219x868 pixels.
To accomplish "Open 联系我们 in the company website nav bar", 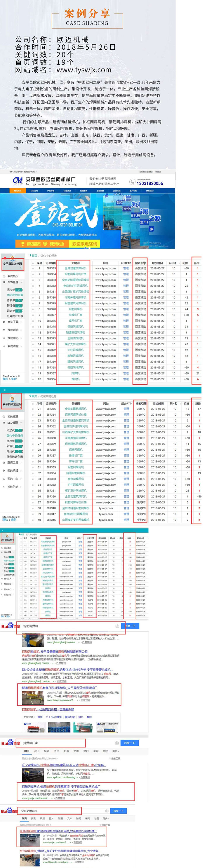I will coord(150,191).
